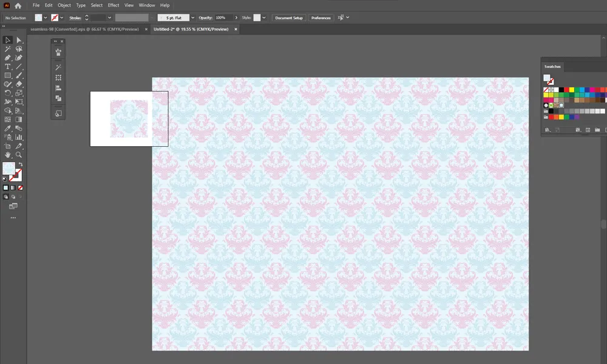Viewport: 607px width, 364px height.
Task: Select the Column Graph tool
Action: (19, 137)
